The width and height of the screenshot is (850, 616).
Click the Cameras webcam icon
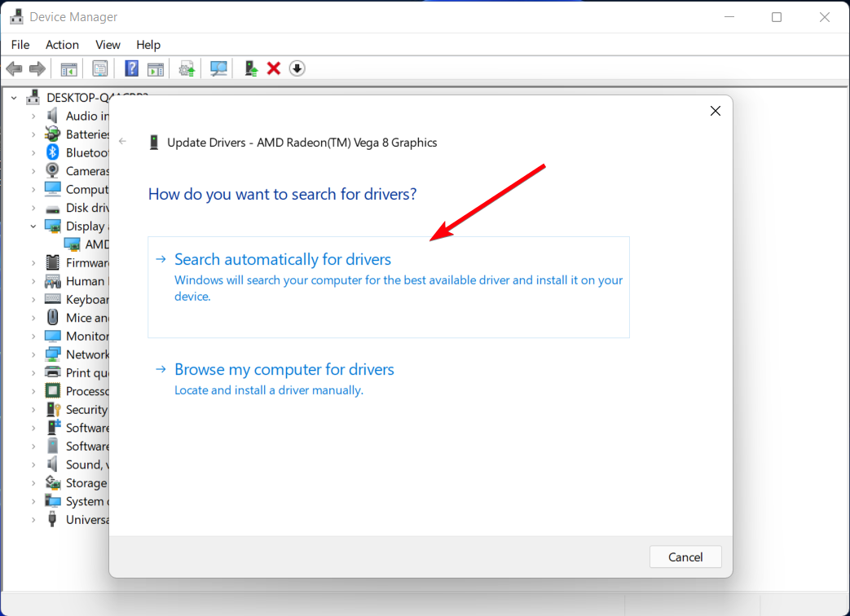tap(53, 170)
